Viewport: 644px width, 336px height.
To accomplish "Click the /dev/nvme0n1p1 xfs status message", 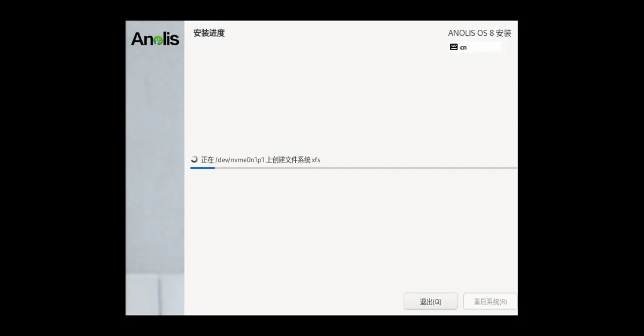I will [261, 159].
